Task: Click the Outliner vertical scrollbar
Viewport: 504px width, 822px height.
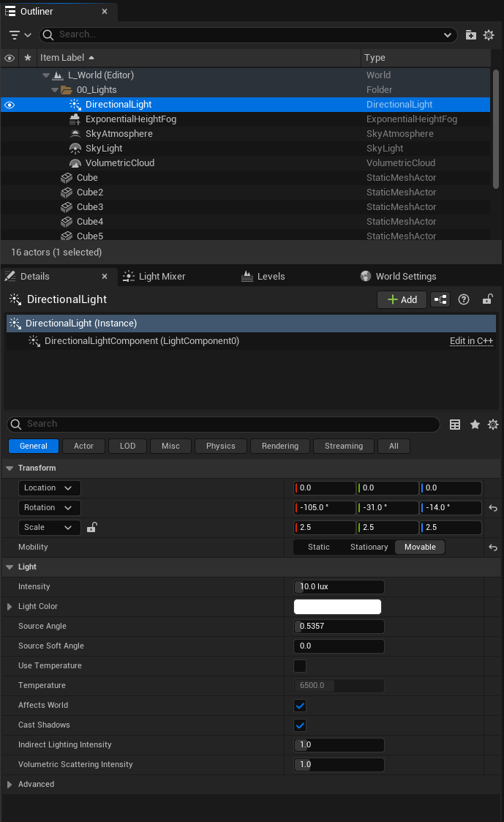Action: coord(496,129)
